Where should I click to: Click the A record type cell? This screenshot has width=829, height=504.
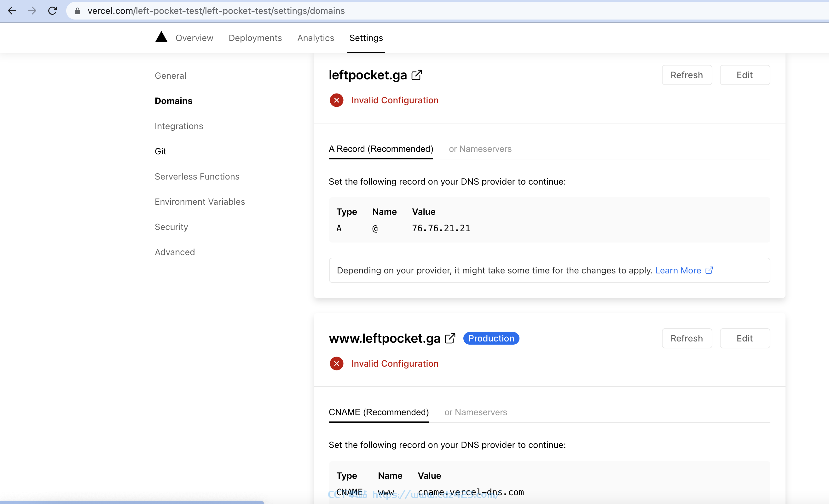[x=339, y=228]
